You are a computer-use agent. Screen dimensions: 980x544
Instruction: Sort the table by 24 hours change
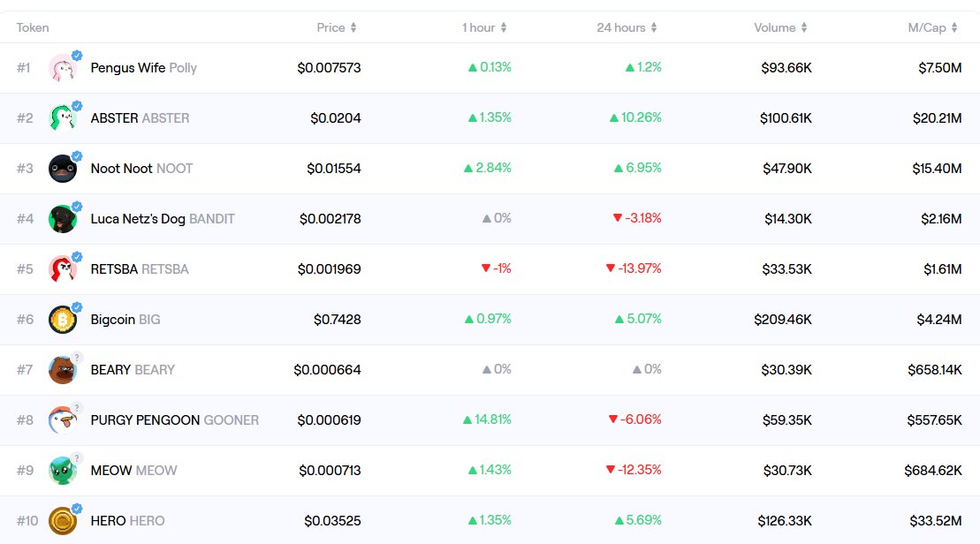tap(627, 27)
